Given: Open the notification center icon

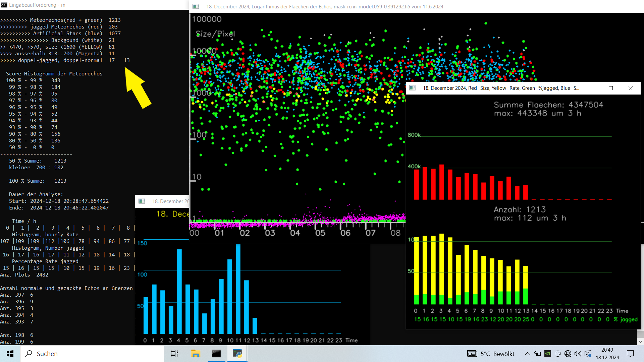Looking at the screenshot, I should pos(631,354).
